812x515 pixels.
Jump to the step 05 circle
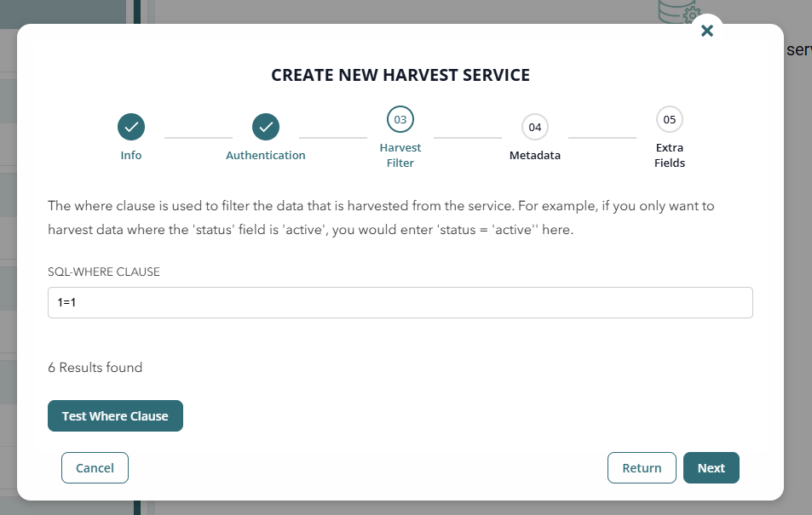(x=670, y=120)
